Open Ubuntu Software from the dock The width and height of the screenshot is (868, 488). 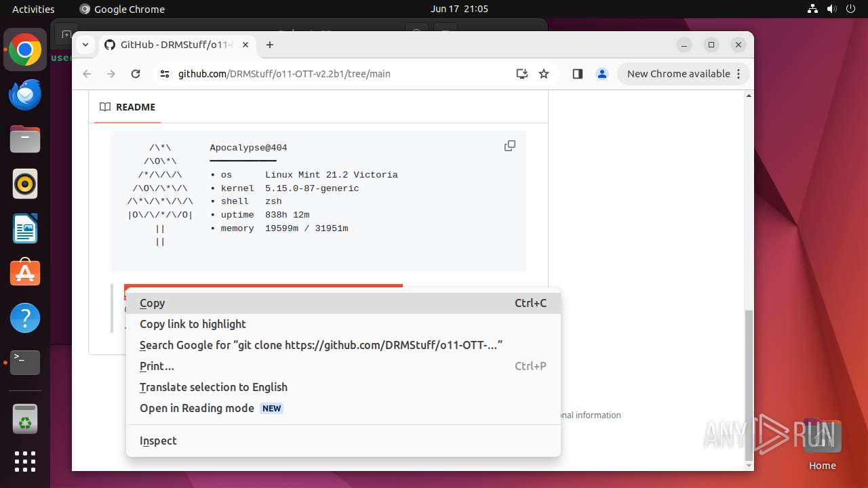click(x=25, y=273)
